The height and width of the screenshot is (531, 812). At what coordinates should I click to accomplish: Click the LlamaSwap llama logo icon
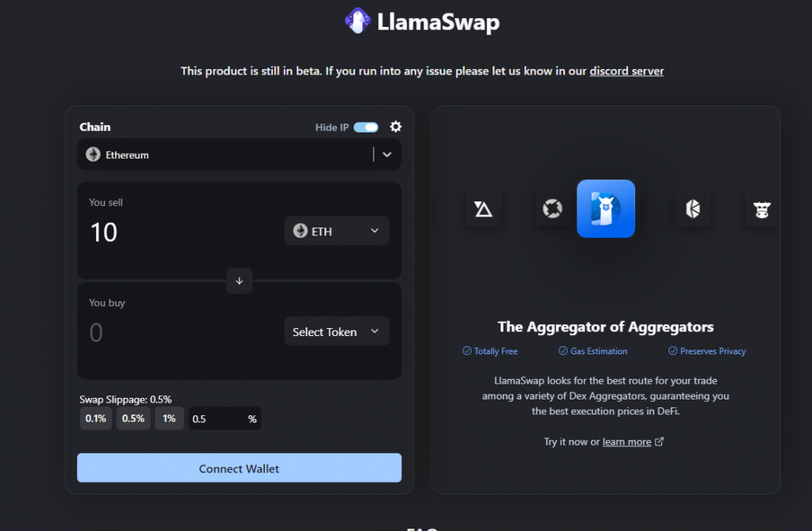click(x=358, y=21)
